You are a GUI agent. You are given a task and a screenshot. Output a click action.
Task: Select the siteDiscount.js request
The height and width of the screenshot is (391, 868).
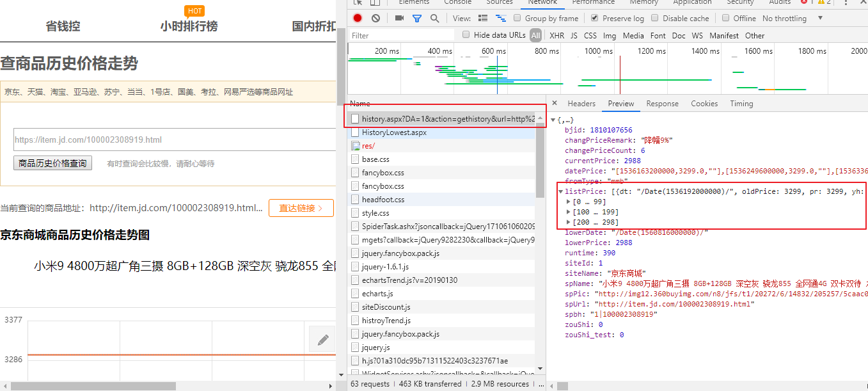tap(441, 307)
